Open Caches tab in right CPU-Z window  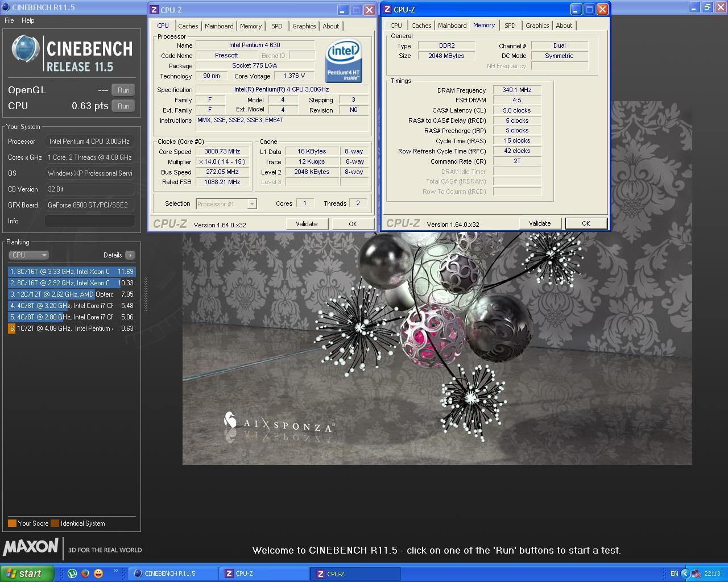[x=421, y=26]
